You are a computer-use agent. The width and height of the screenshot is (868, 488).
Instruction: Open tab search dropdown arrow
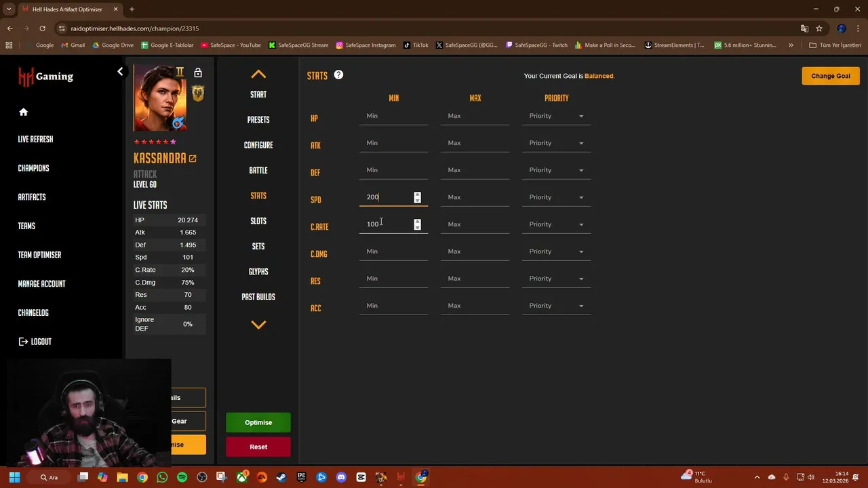coord(9,9)
